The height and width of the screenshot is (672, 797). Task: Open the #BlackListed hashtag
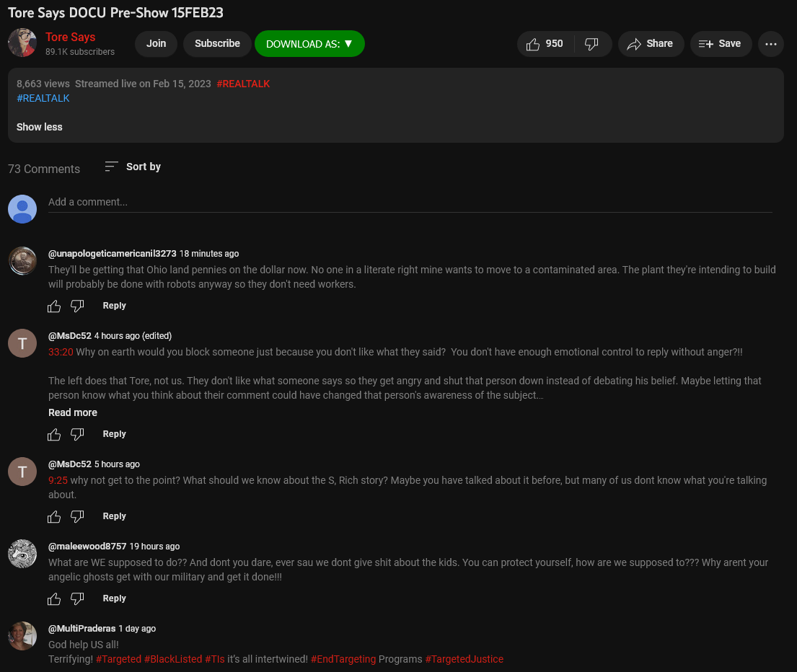tap(173, 659)
